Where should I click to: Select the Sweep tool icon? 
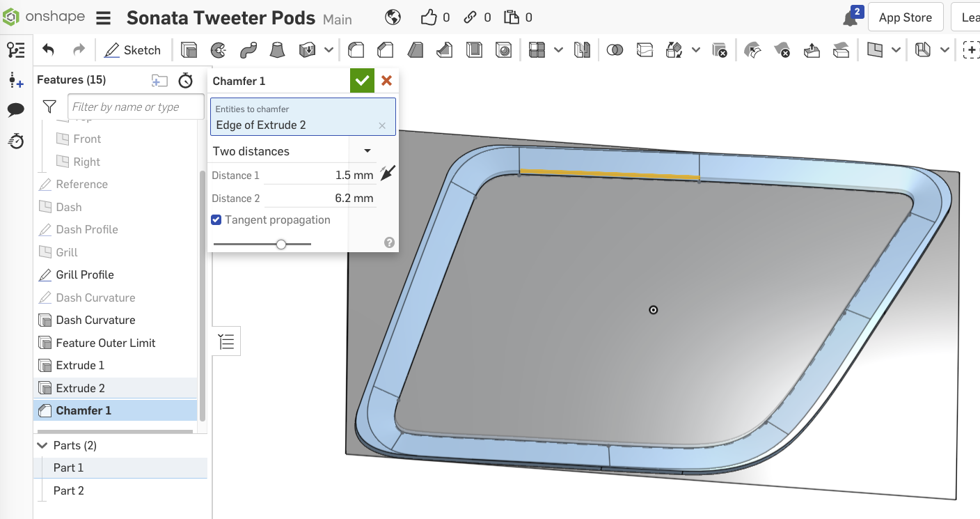tap(248, 50)
